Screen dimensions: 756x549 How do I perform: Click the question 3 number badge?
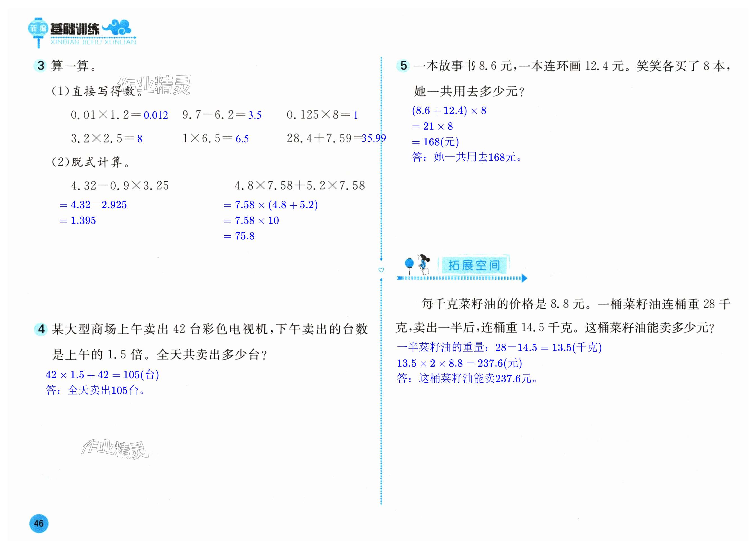pos(41,66)
